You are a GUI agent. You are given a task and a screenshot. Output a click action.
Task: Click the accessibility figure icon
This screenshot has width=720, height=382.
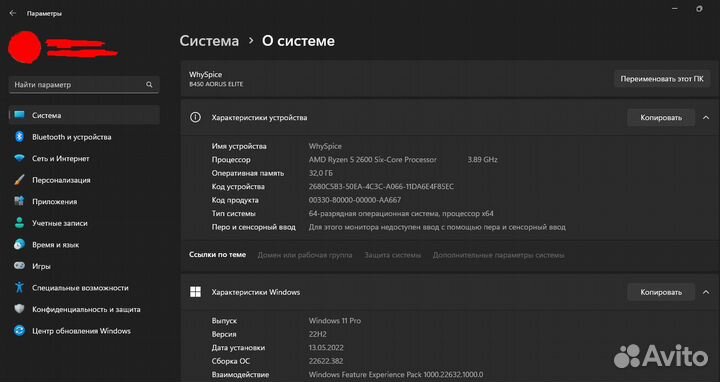[19, 287]
